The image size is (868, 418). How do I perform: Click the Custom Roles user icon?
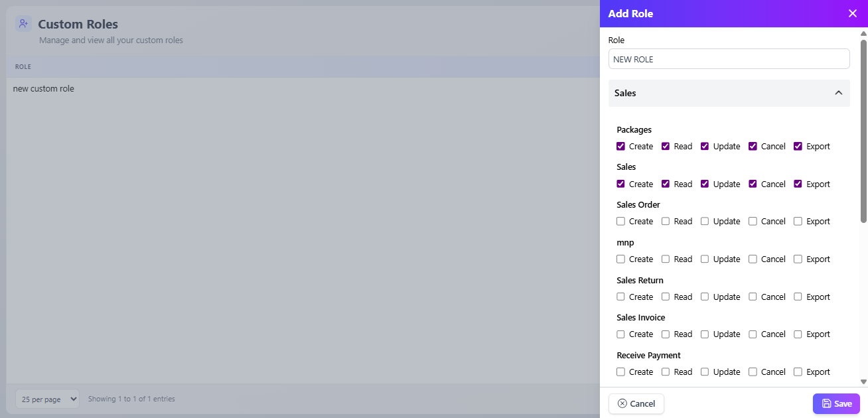[24, 24]
